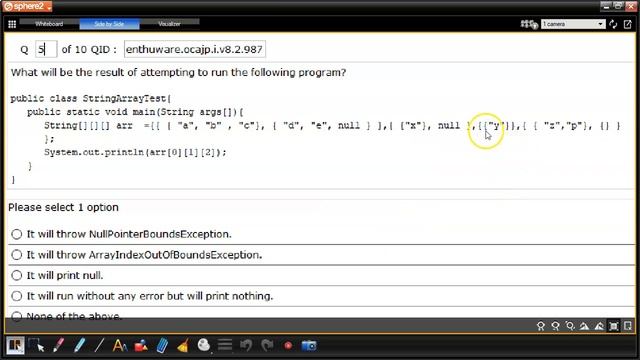Click the red record button
The image size is (640, 360).
coord(288,346)
